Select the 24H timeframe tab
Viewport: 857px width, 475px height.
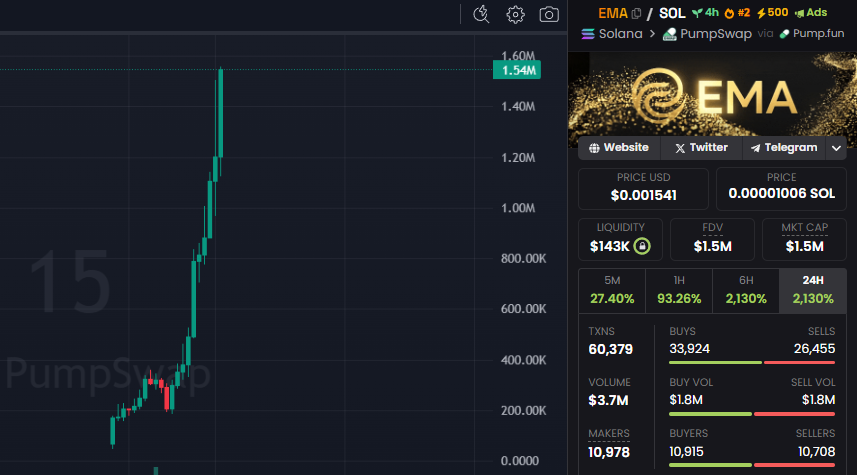pyautogui.click(x=813, y=290)
